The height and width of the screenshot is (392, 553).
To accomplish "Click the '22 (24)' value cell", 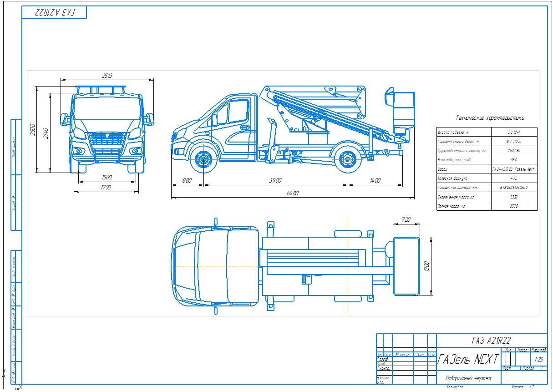I will click(514, 132).
